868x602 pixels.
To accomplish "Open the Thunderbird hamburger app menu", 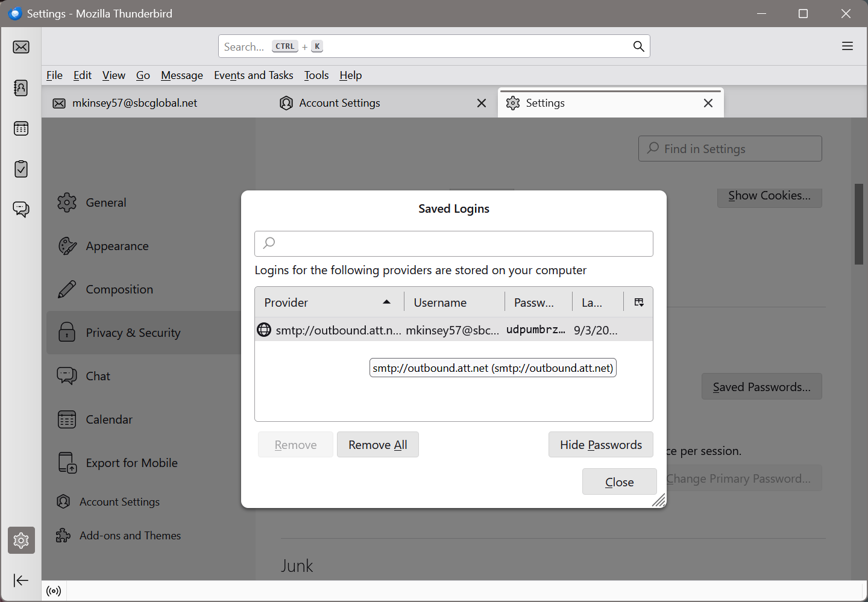I will pos(848,46).
